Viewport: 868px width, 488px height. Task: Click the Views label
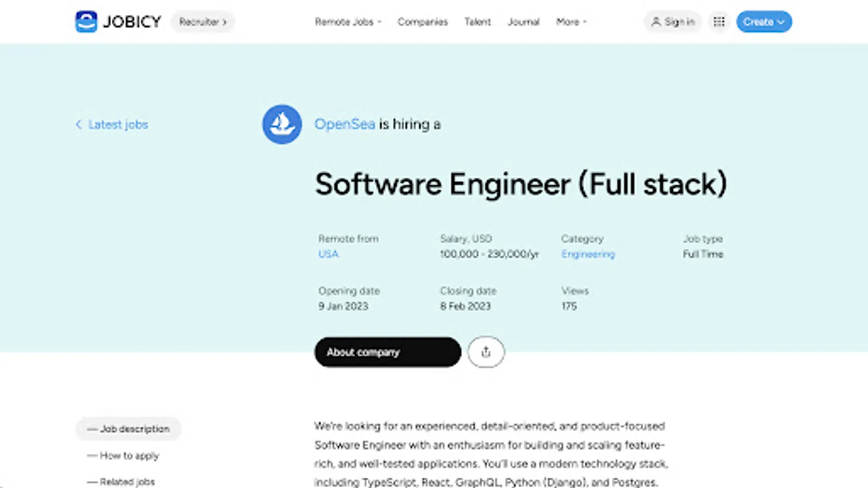point(575,291)
